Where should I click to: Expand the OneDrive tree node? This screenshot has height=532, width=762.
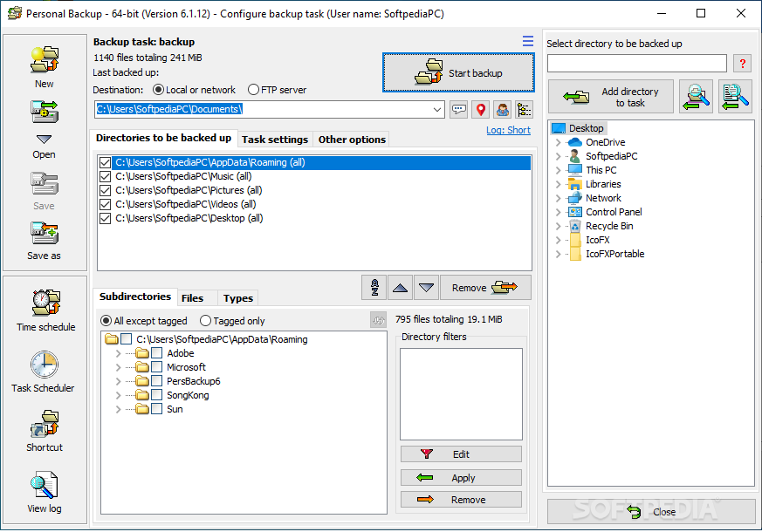(558, 142)
